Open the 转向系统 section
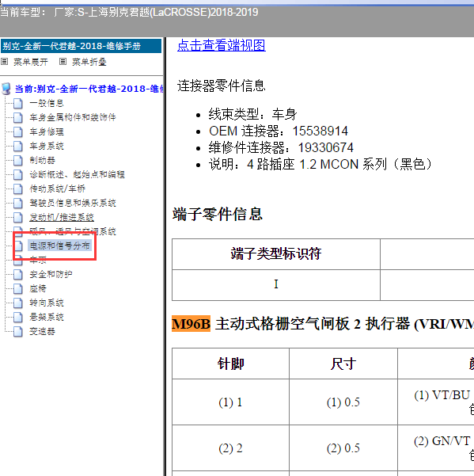Image resolution: width=474 pixels, height=476 pixels. [x=47, y=303]
